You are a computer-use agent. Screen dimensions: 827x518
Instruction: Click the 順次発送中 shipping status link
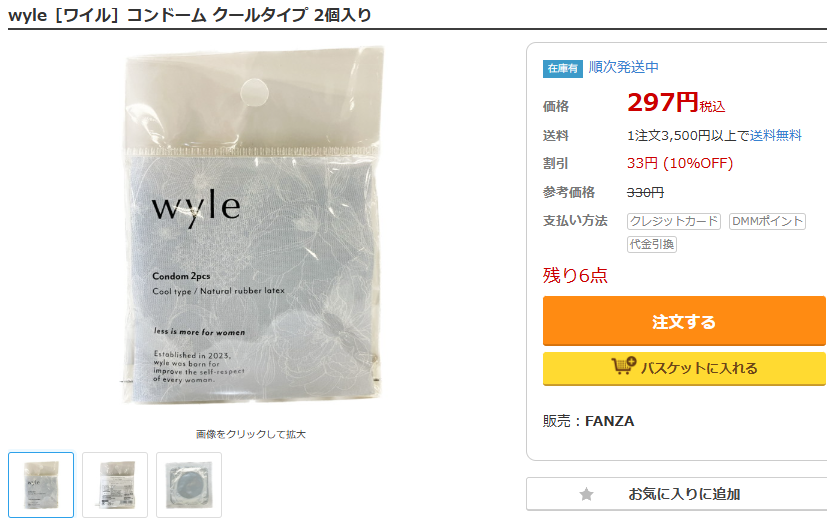[x=623, y=67]
